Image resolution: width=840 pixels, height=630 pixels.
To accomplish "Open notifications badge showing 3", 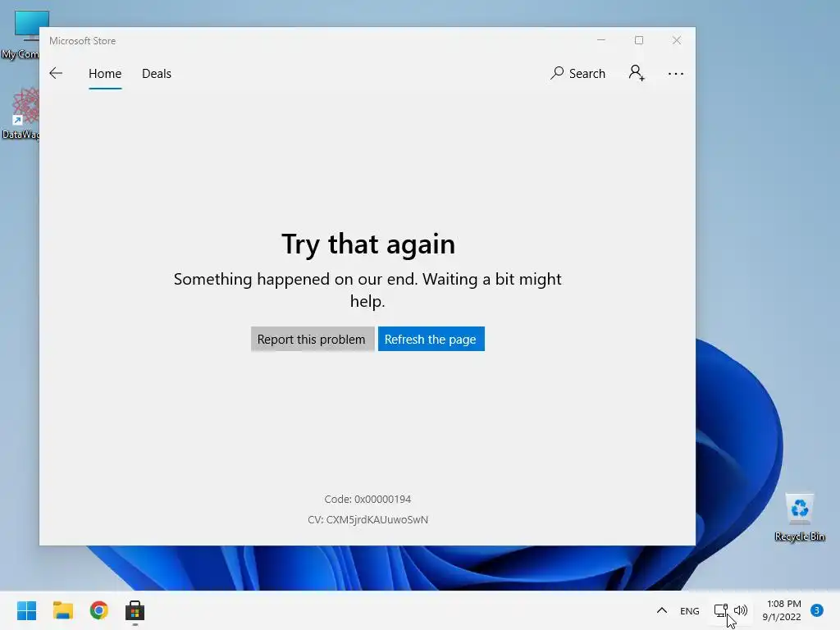I will tap(817, 610).
